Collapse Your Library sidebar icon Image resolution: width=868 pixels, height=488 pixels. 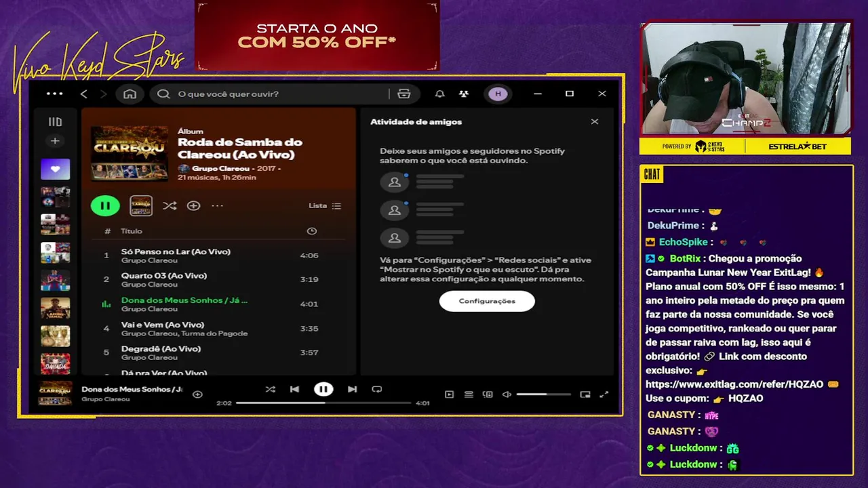(55, 122)
